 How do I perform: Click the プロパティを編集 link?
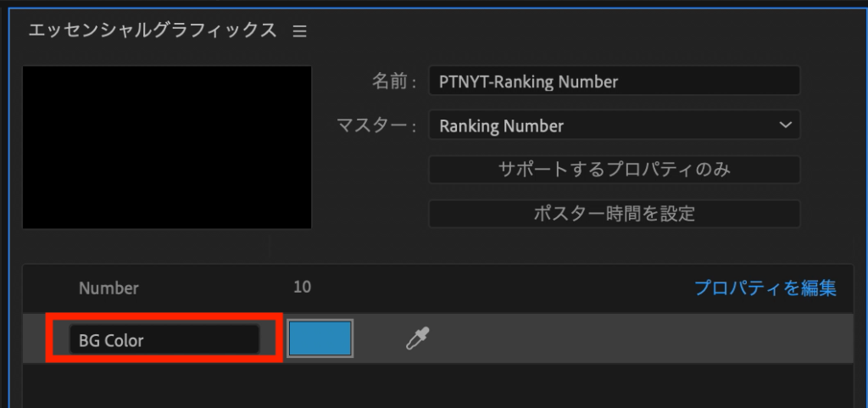(x=765, y=288)
